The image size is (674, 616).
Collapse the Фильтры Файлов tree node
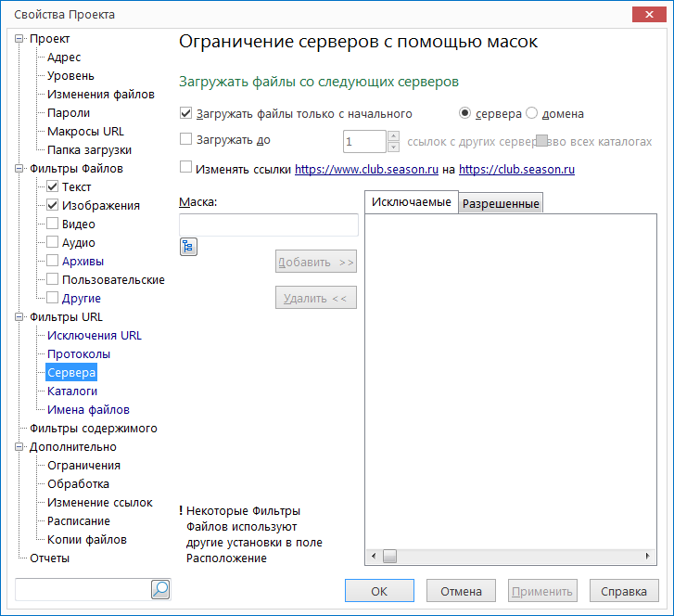pyautogui.click(x=19, y=169)
